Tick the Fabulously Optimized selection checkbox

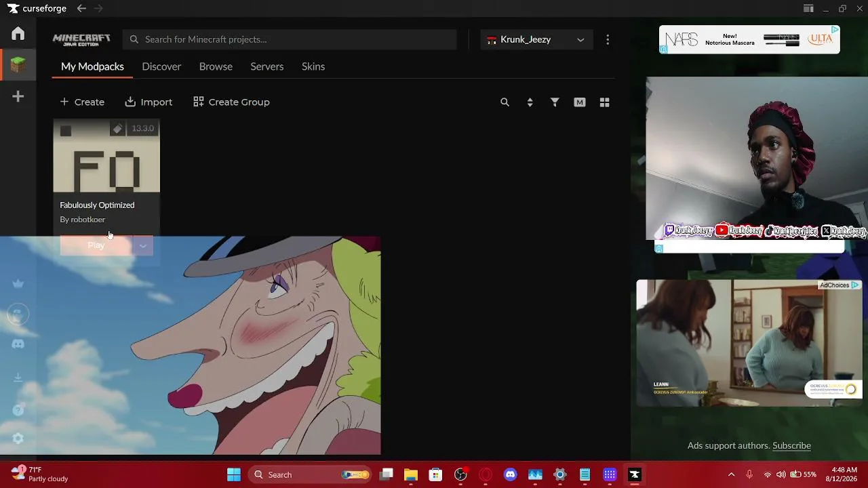pyautogui.click(x=66, y=131)
